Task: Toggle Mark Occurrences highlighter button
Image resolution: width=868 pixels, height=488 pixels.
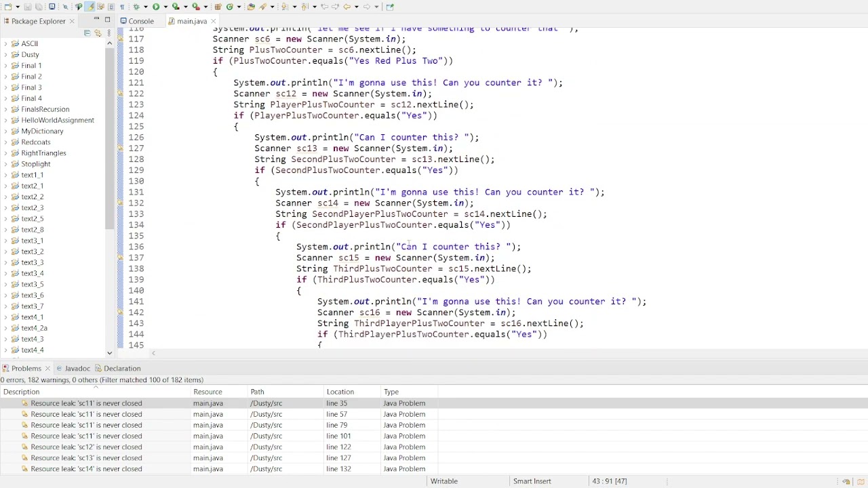Action: pyautogui.click(x=90, y=7)
